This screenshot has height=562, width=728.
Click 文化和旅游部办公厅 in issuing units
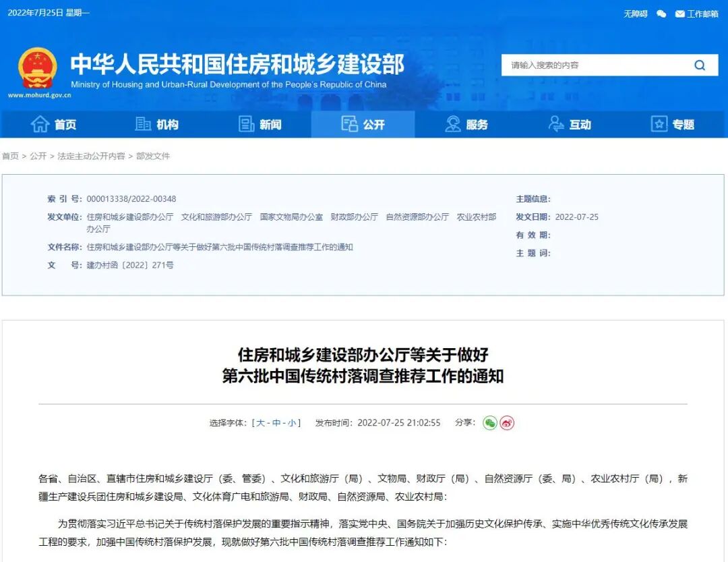pyautogui.click(x=216, y=217)
